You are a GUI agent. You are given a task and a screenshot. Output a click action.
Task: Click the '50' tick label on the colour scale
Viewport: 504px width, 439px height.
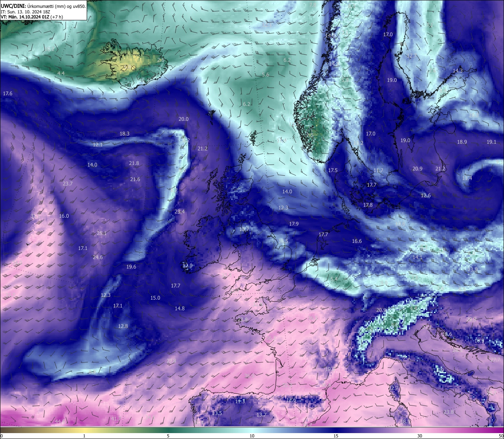point(500,436)
